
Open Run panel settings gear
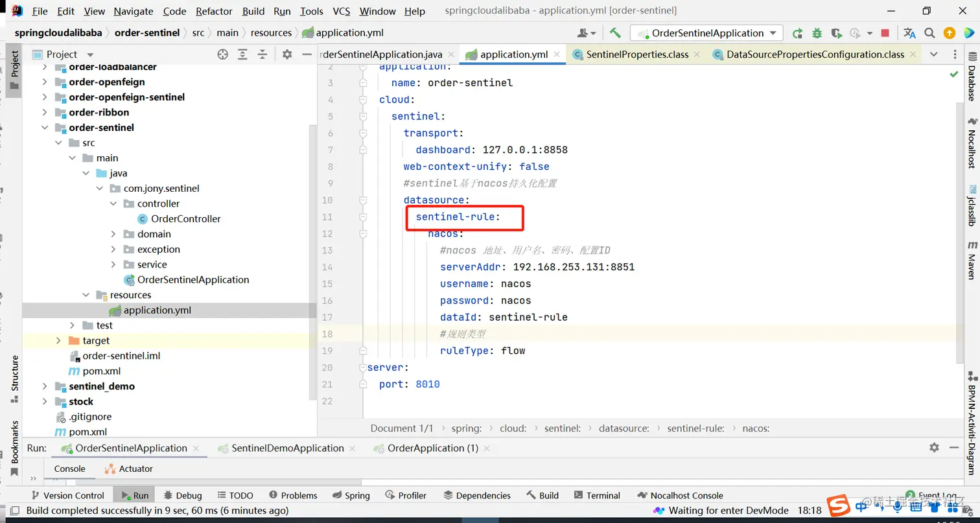pos(934,448)
